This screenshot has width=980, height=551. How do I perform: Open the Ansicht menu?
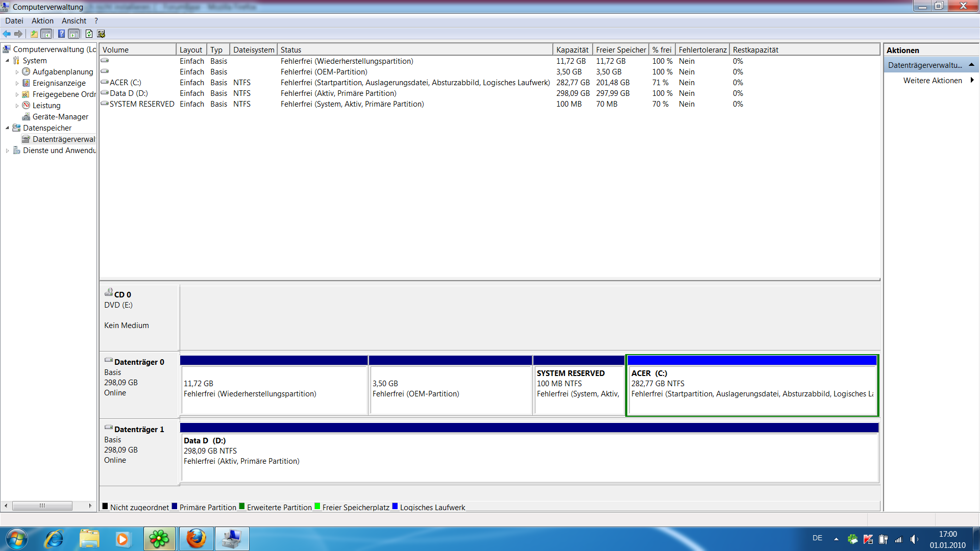tap(74, 21)
